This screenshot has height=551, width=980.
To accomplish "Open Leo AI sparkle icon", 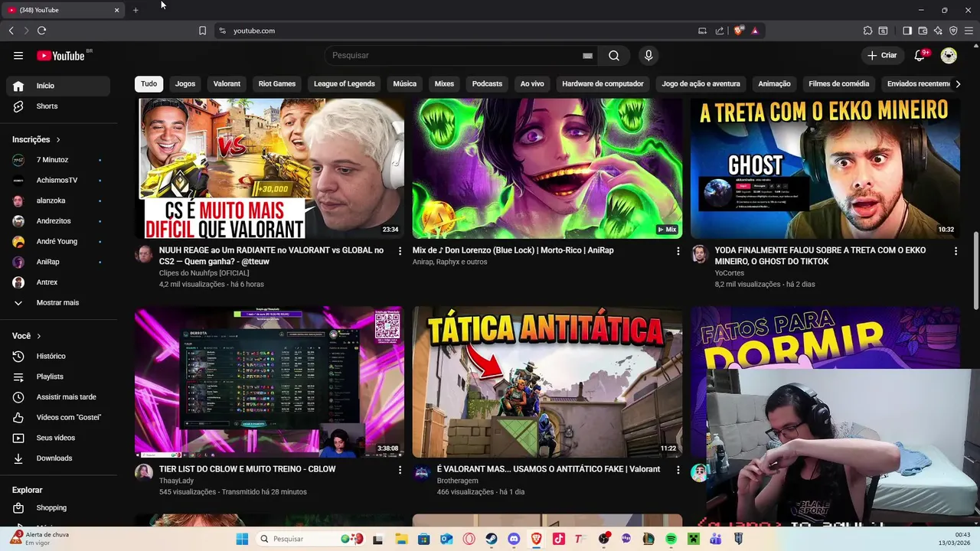I will (x=938, y=31).
